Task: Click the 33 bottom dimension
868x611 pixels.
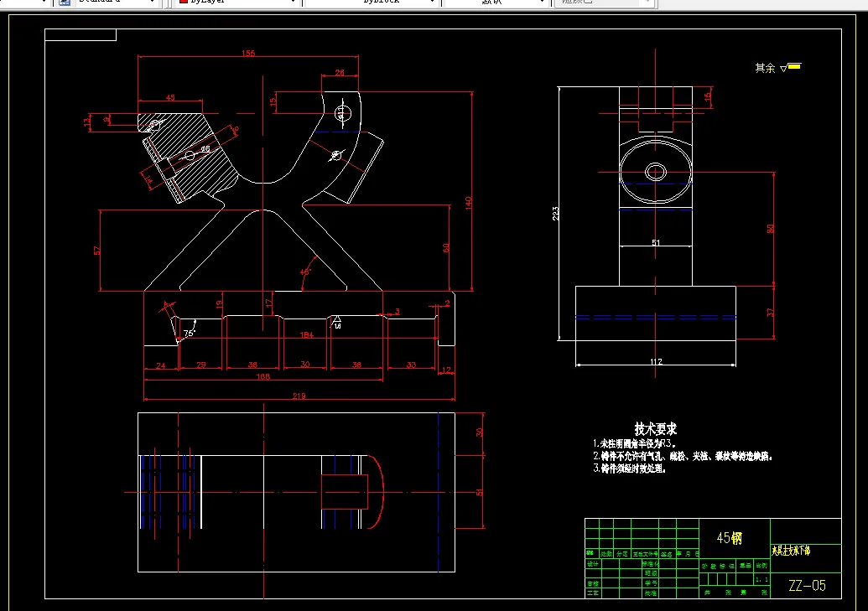Action: pos(411,365)
